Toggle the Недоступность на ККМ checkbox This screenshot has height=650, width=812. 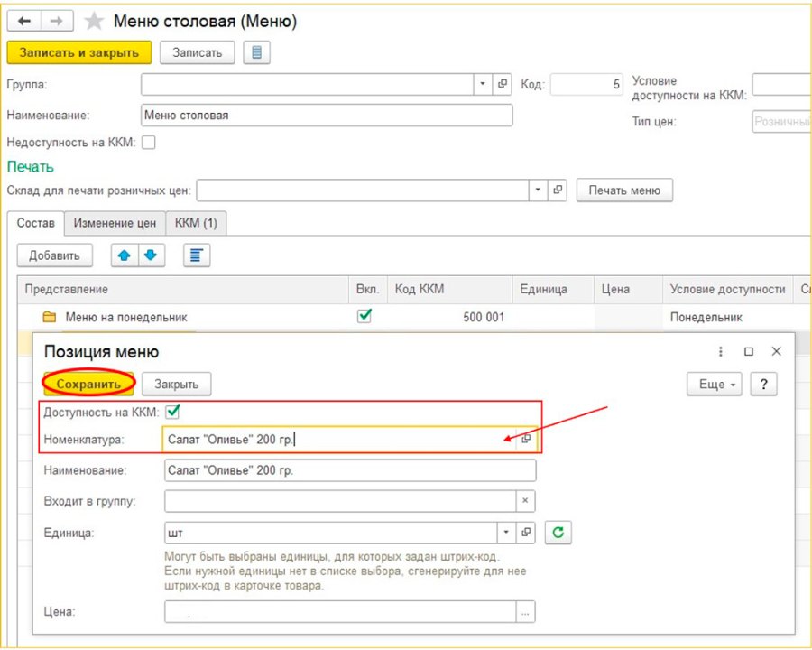pyautogui.click(x=149, y=142)
